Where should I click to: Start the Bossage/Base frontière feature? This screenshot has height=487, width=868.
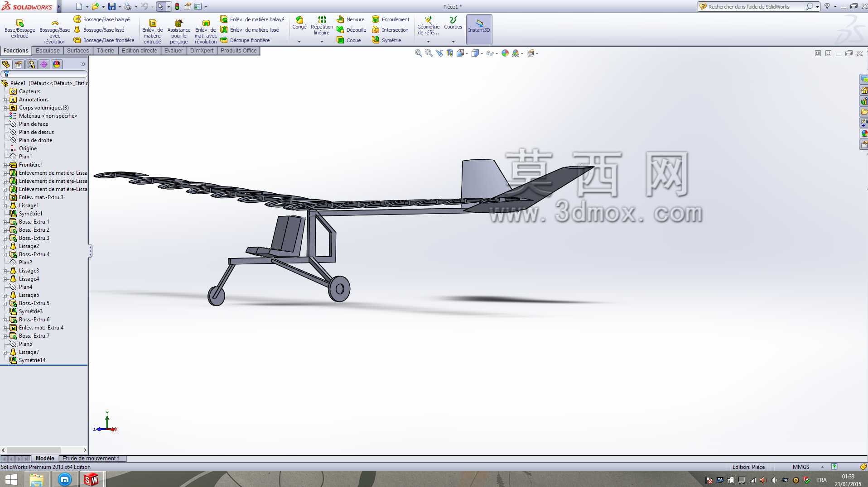(104, 40)
